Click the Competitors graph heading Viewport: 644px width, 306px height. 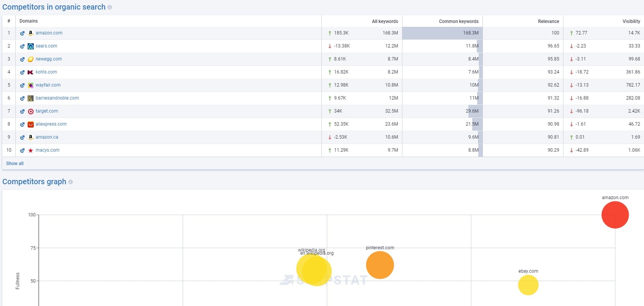click(34, 182)
